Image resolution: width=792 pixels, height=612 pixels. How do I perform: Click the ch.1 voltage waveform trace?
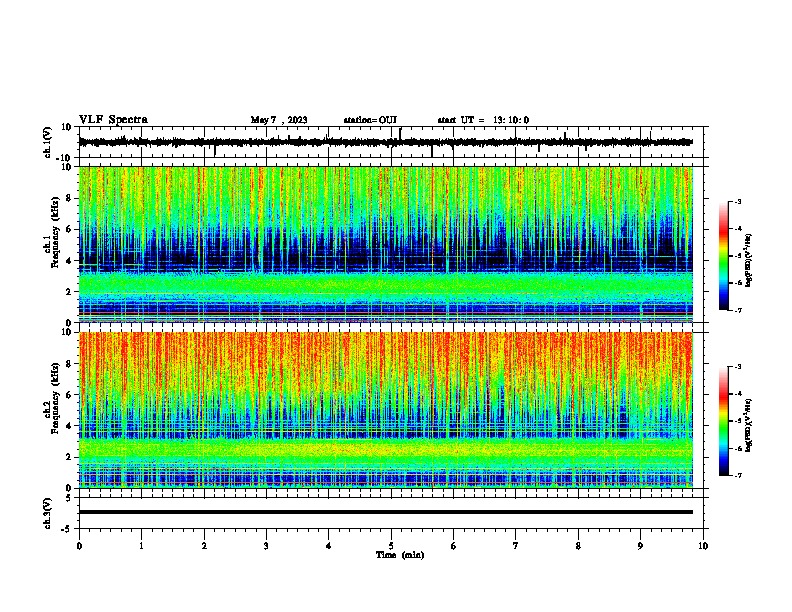tap(385, 142)
